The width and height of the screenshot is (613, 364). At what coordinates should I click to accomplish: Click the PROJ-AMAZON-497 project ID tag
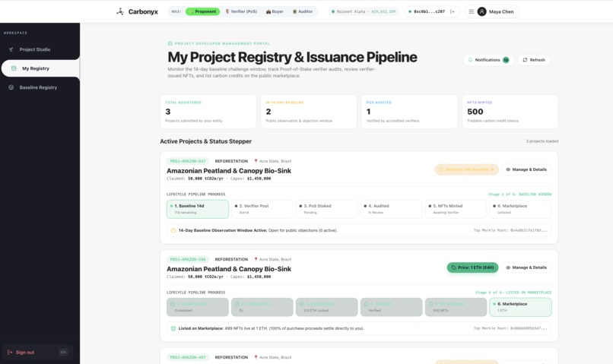tap(188, 357)
